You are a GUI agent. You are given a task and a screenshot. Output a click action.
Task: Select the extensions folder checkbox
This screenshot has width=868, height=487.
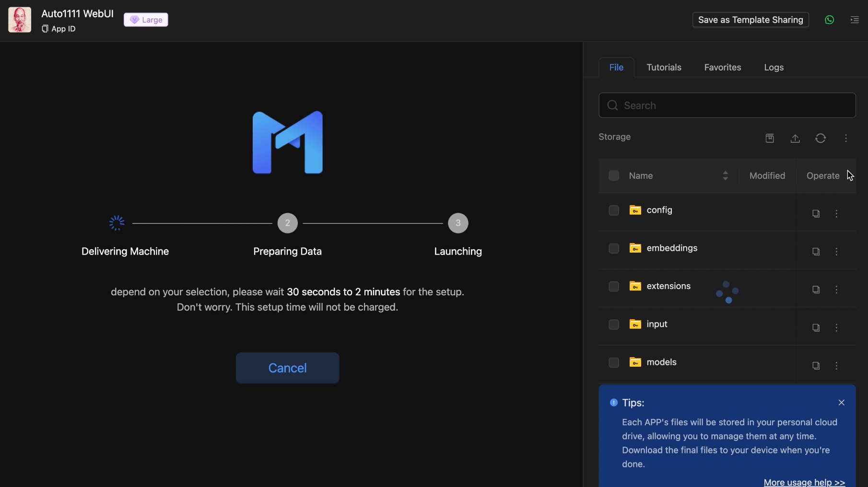(614, 286)
